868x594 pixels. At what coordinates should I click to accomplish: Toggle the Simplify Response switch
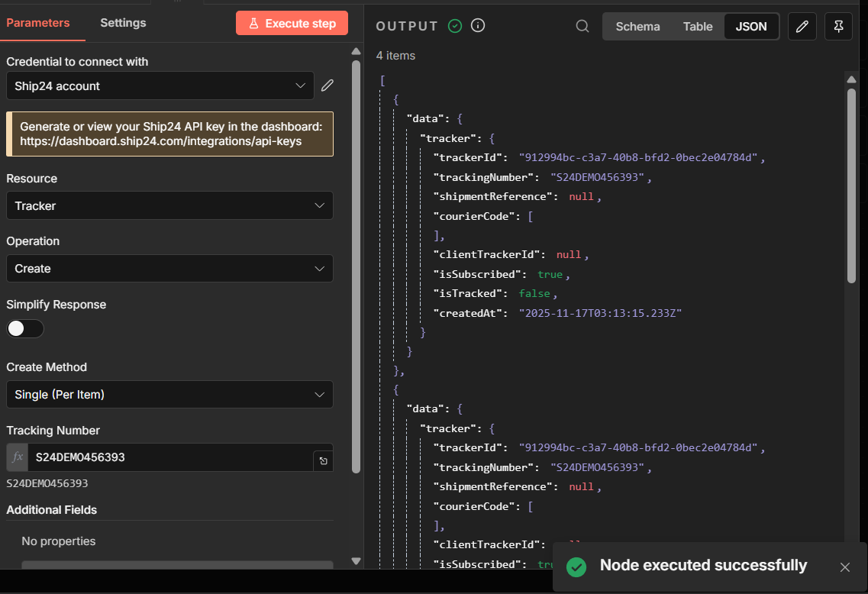click(25, 328)
